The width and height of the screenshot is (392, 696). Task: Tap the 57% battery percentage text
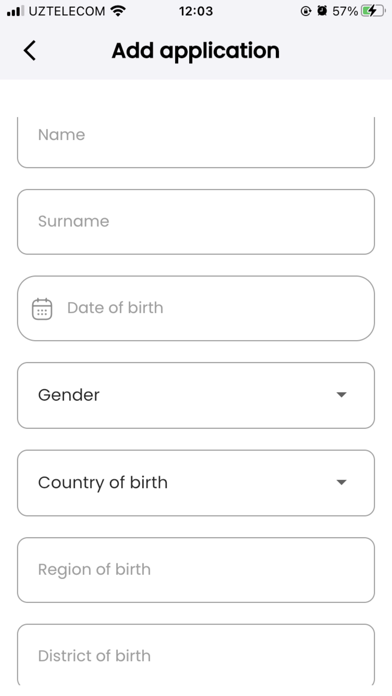pos(345,11)
